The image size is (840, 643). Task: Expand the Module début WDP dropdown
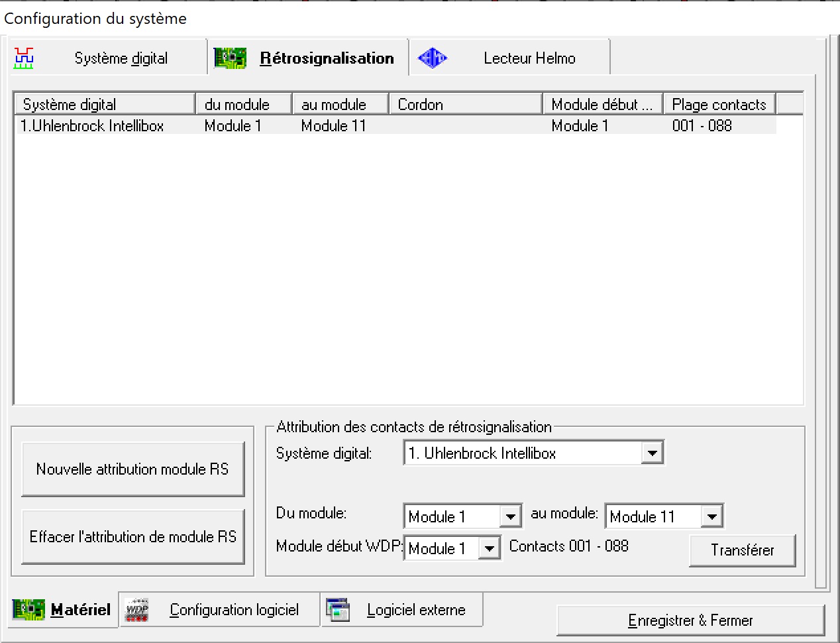(x=489, y=548)
